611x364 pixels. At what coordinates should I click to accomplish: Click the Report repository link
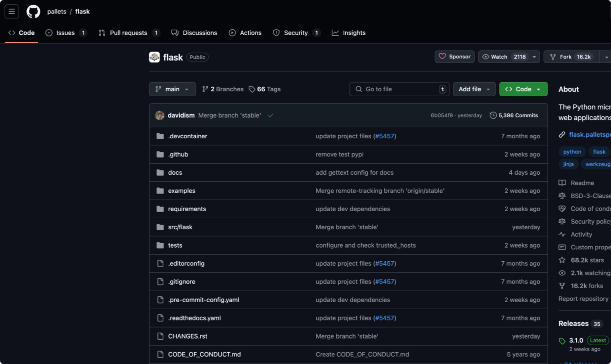click(583, 299)
